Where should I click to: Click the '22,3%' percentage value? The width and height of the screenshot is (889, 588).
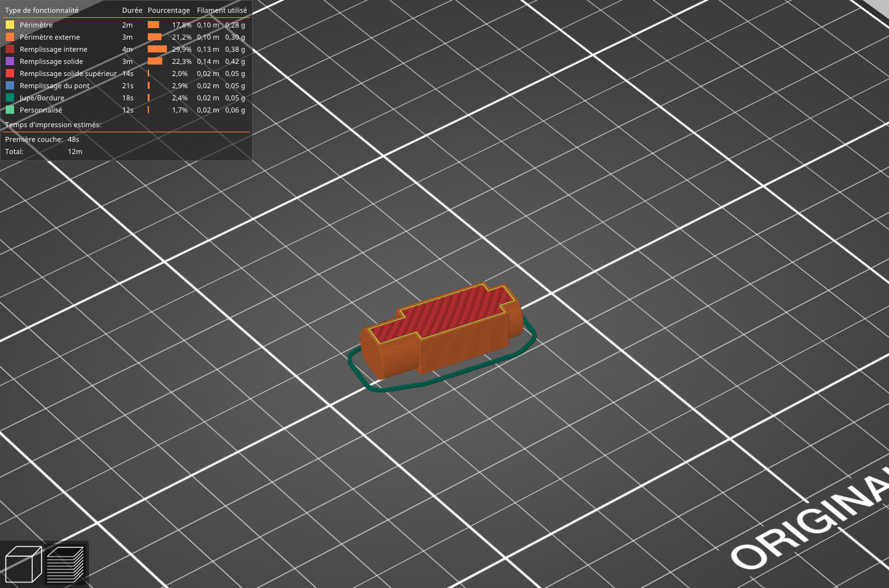click(182, 61)
